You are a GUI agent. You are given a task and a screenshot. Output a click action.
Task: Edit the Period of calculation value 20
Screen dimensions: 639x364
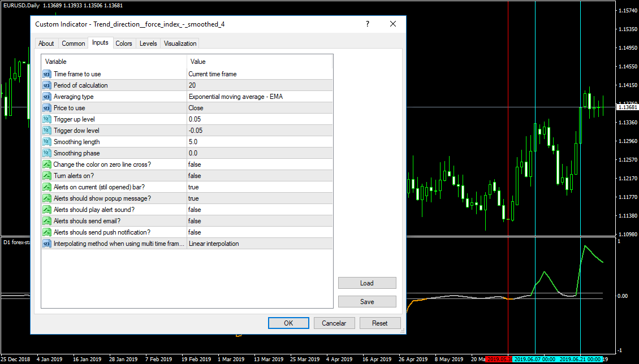(260, 85)
